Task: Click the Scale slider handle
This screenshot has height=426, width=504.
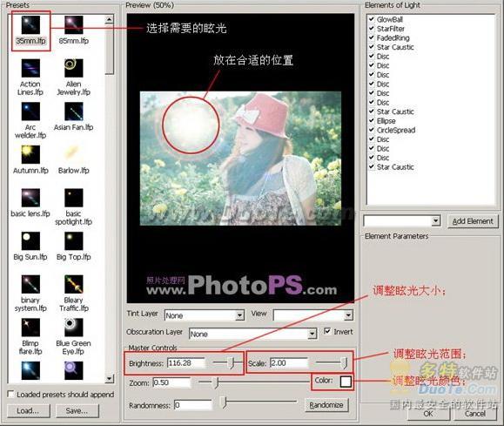Action: [x=344, y=363]
